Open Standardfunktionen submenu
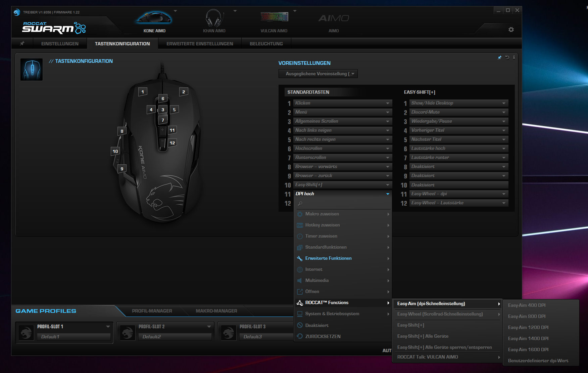Image resolution: width=588 pixels, height=373 pixels. pyautogui.click(x=343, y=247)
